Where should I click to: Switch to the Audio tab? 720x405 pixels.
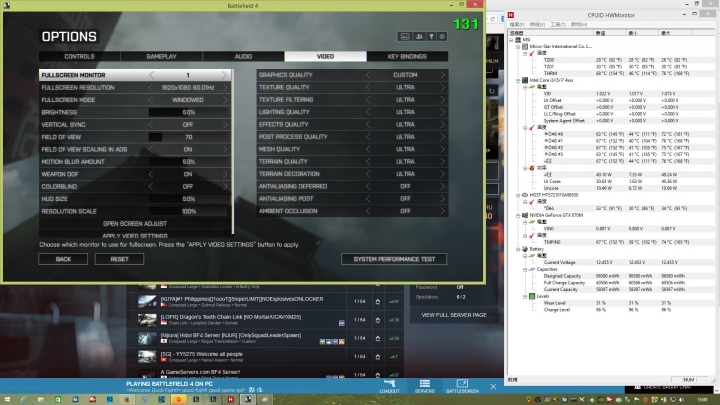[x=243, y=56]
